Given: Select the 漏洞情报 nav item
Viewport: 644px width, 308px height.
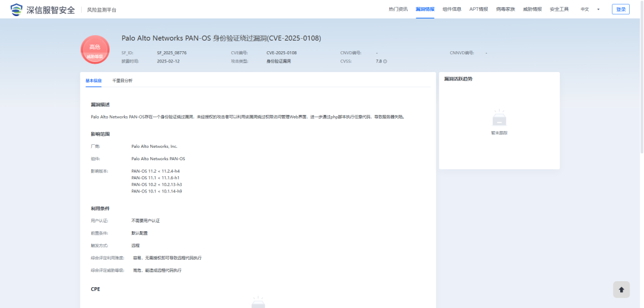Looking at the screenshot, I should coord(425,10).
